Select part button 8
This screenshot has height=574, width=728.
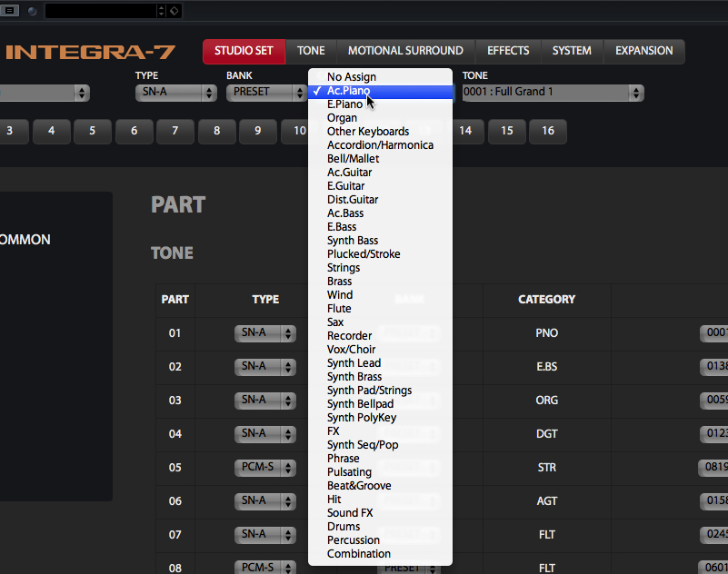217,132
